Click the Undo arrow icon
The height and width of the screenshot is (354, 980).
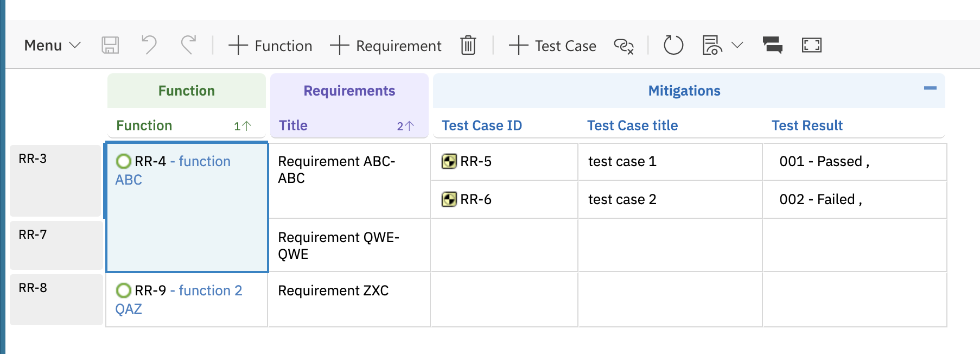tap(149, 45)
